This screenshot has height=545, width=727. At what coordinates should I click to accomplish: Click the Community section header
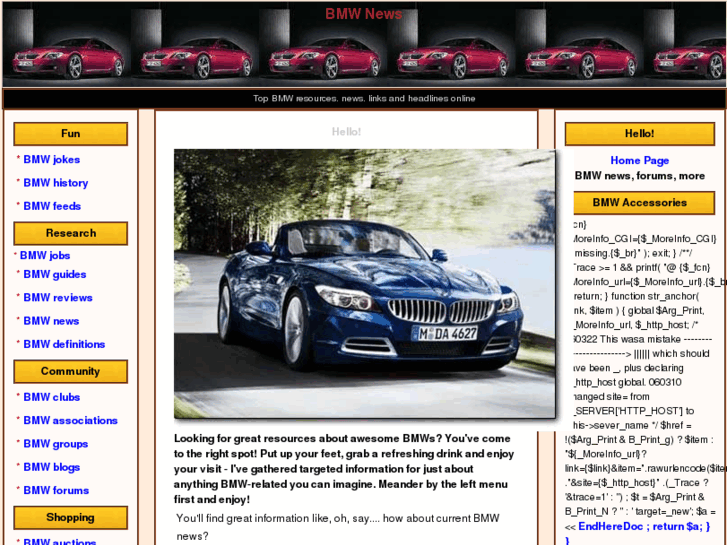(x=70, y=371)
